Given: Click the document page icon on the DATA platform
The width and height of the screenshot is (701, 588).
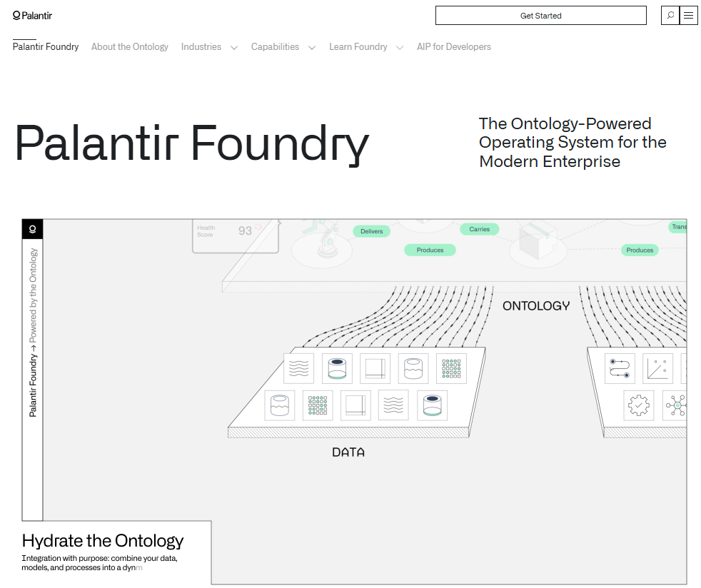Looking at the screenshot, I should tap(375, 369).
